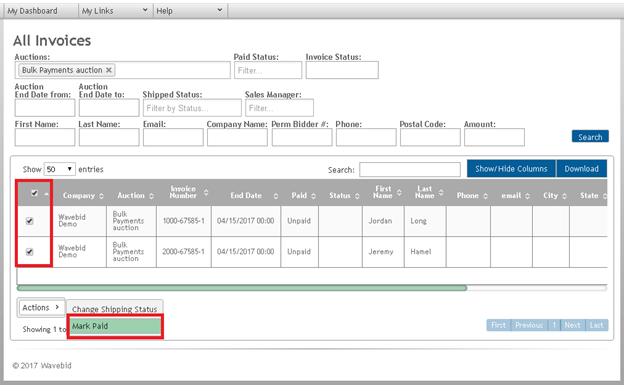
Task: Focus the Auction End Date to field
Action: [x=109, y=108]
